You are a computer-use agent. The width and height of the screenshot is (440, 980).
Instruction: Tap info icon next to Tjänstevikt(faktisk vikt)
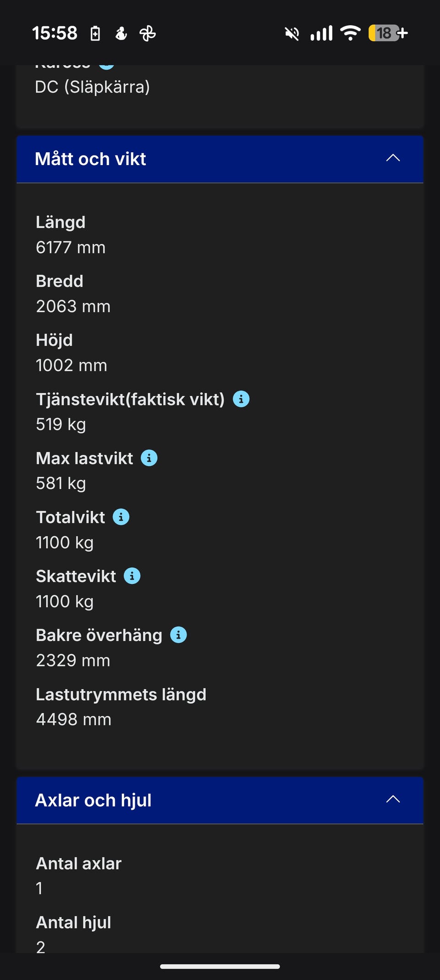click(x=241, y=399)
